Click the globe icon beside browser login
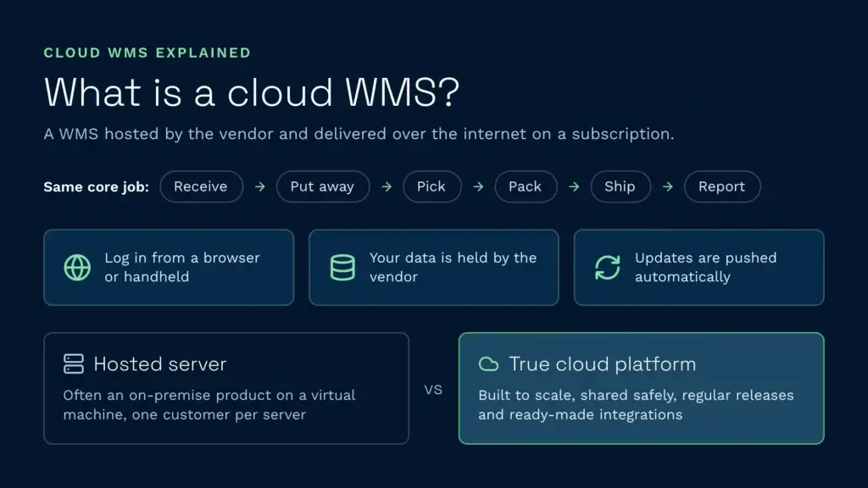The height and width of the screenshot is (488, 868). tap(77, 268)
